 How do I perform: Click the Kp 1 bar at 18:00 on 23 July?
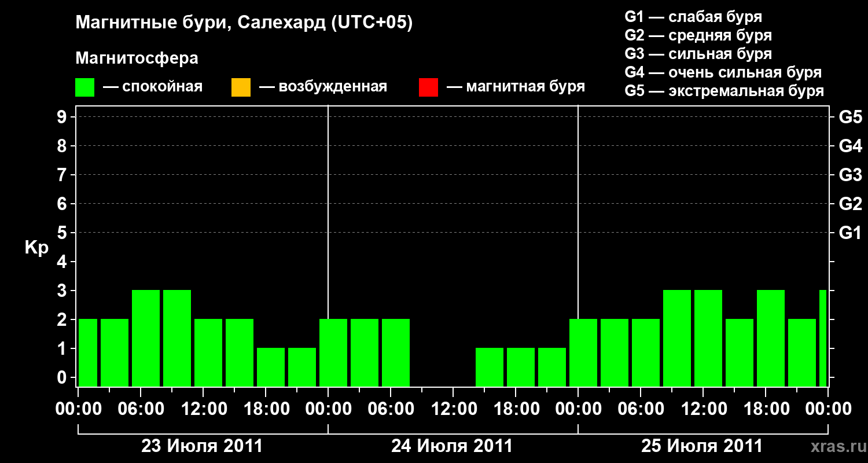[271, 367]
